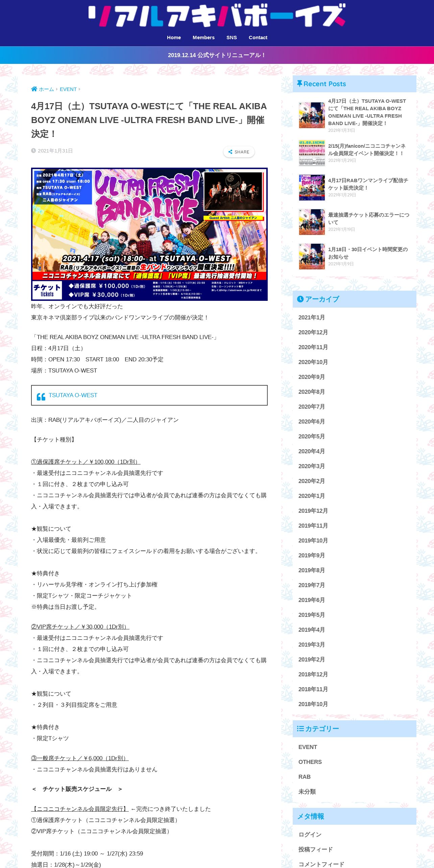Open the 2019年2月 archive
Screen dimensions: 434x868
[311, 659]
